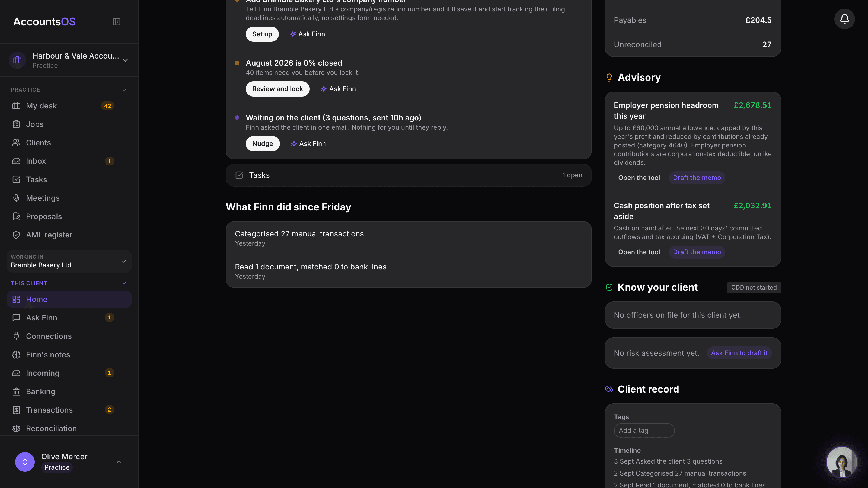The image size is (868, 488).
Task: Open notifications bell
Action: pyautogui.click(x=844, y=19)
